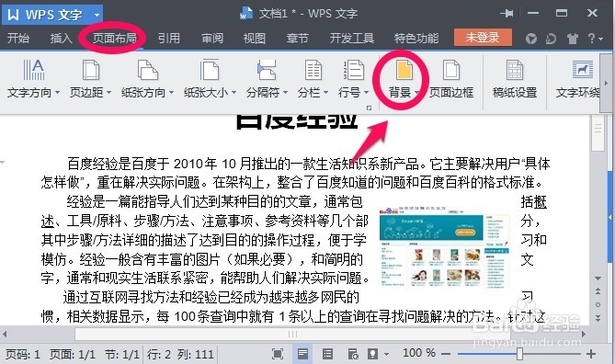Expand the 文字方向 dropdown arrow
Image resolution: width=615 pixels, height=364 pixels.
57,93
